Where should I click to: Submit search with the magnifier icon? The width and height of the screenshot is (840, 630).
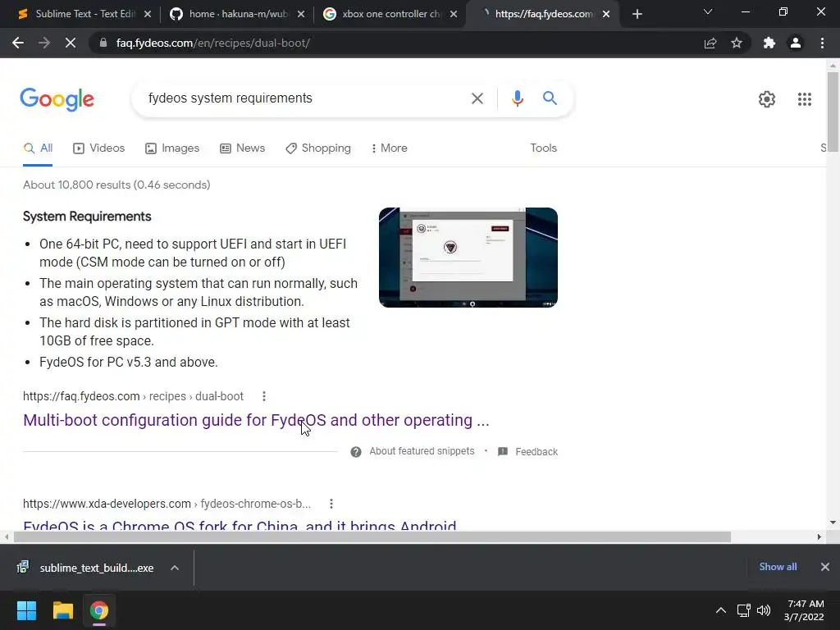(550, 98)
